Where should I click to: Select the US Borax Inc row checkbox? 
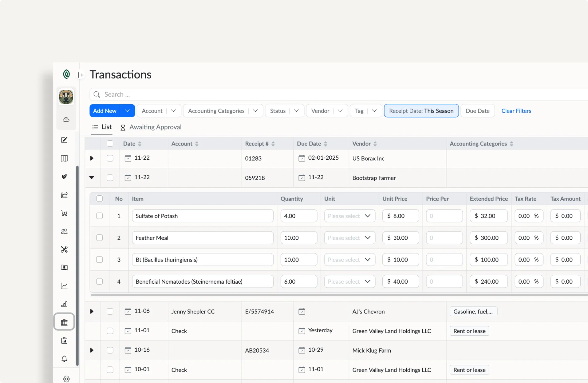[110, 158]
